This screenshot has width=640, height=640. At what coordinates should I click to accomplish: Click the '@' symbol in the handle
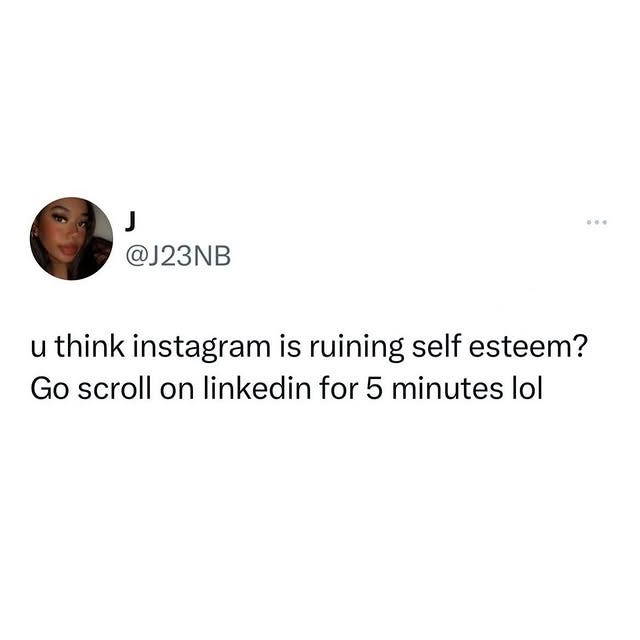pos(136,257)
